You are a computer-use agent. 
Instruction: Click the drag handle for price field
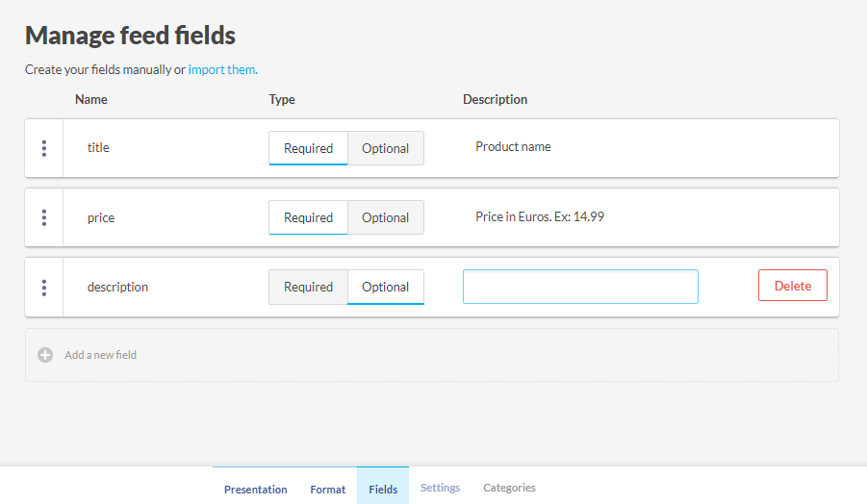(44, 217)
